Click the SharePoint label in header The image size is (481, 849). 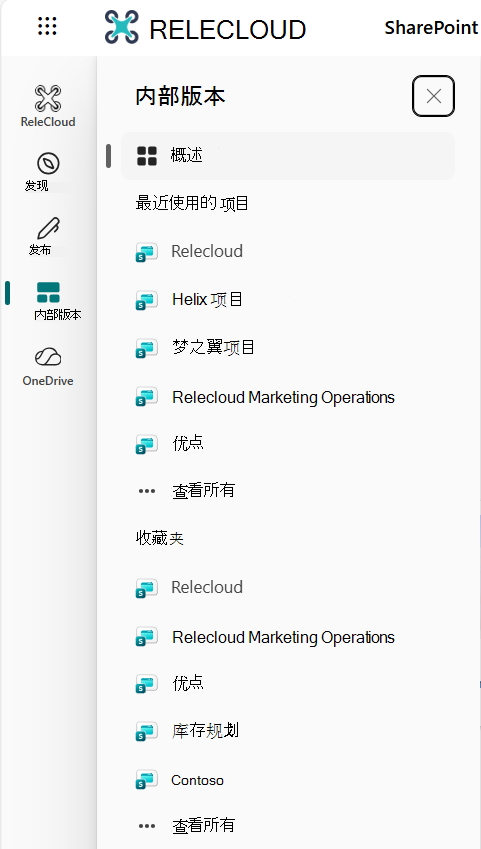pos(431,28)
